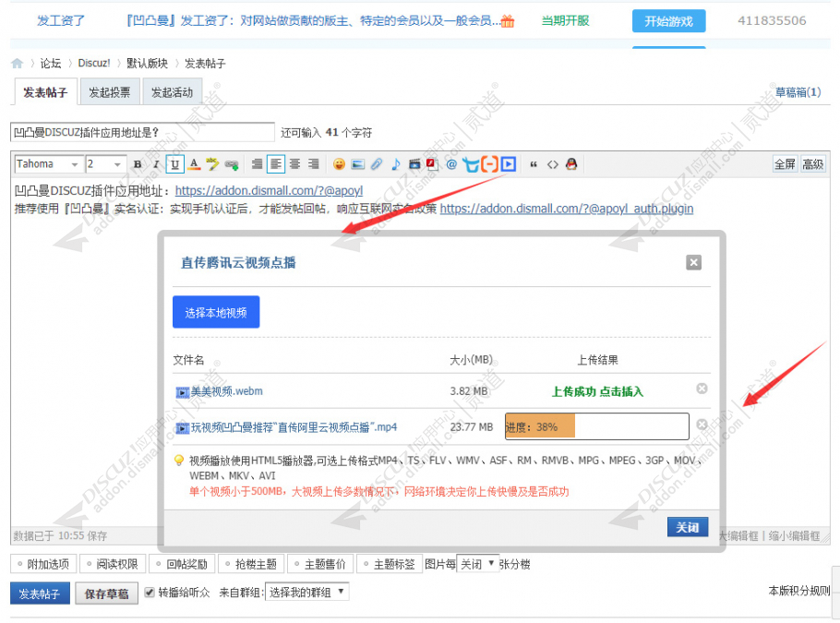Toggle italic text formatting
Screen dimensions: 840x623
(156, 164)
